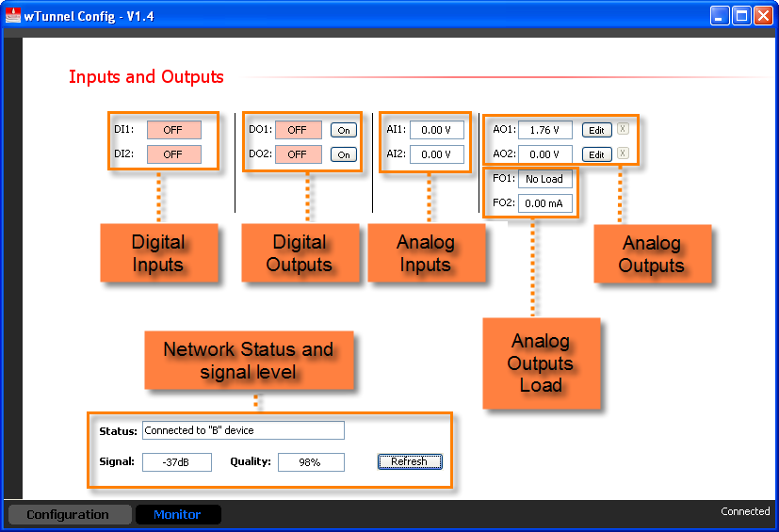
Task: Switch to the Configuration tab
Action: 68,514
